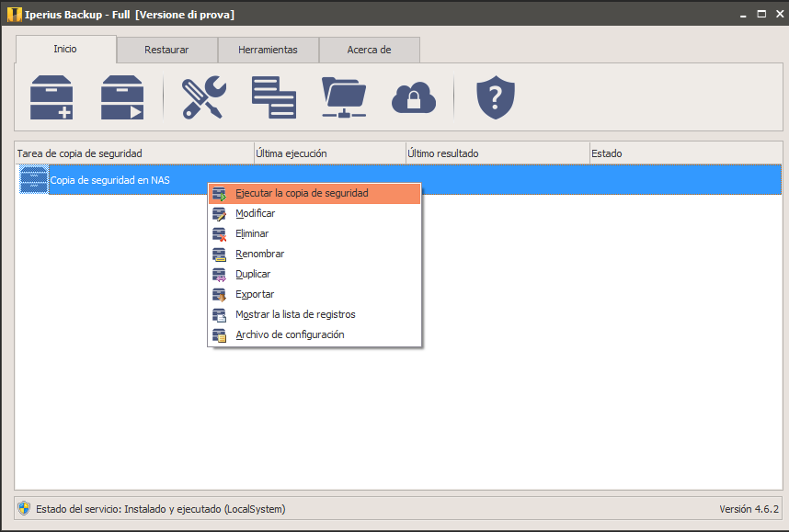This screenshot has width=789, height=532.
Task: Select Renombrar from the context menu
Action: click(314, 254)
